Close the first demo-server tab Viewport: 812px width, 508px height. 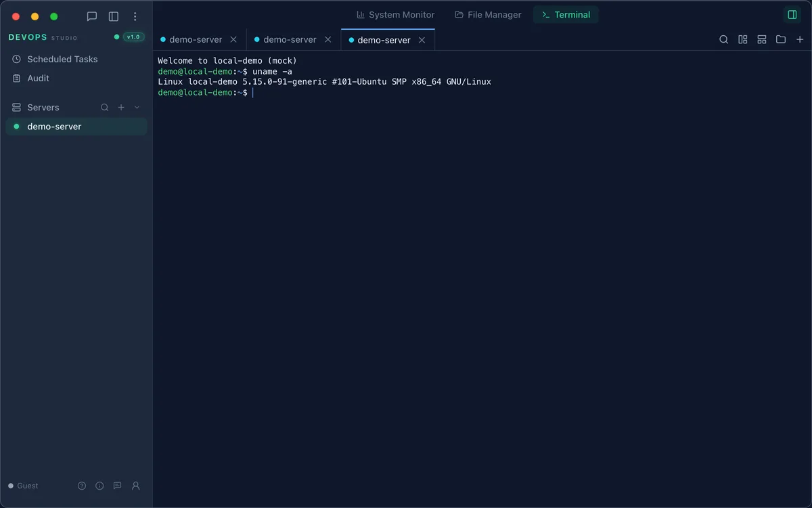click(x=233, y=40)
